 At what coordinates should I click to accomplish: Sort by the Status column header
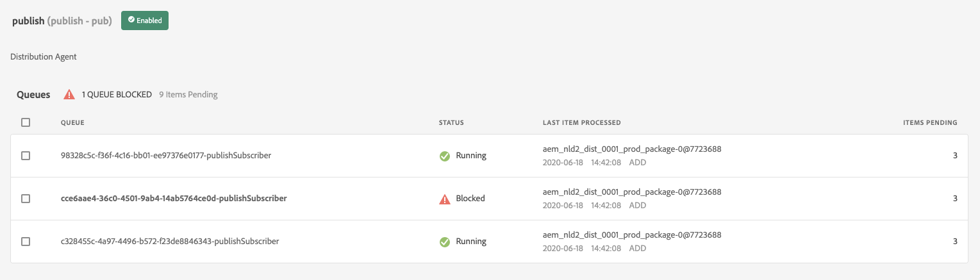pyautogui.click(x=451, y=122)
